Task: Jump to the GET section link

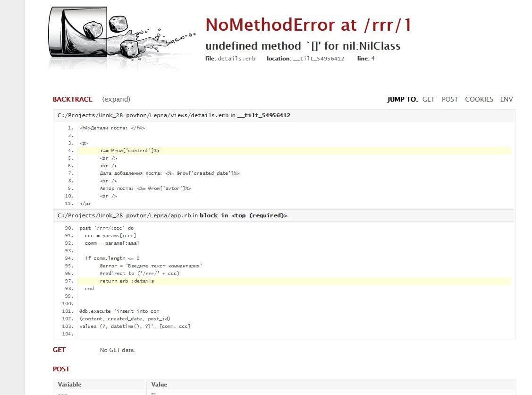Action: coord(429,99)
